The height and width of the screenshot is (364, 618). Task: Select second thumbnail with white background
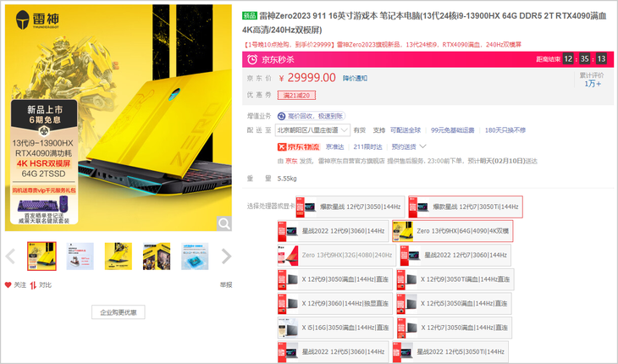[80, 256]
